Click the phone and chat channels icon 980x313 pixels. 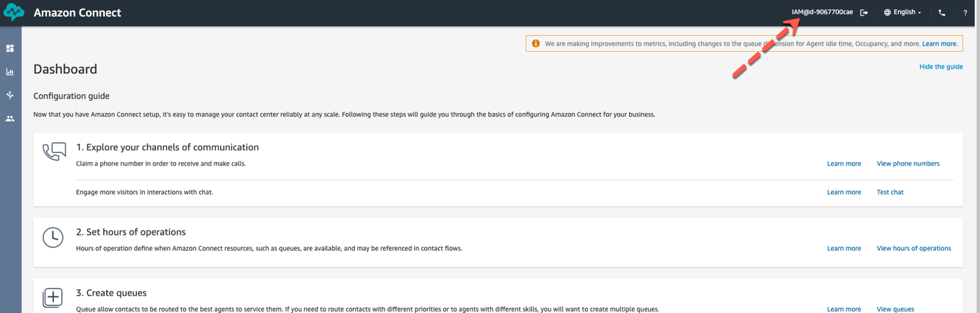click(x=55, y=152)
